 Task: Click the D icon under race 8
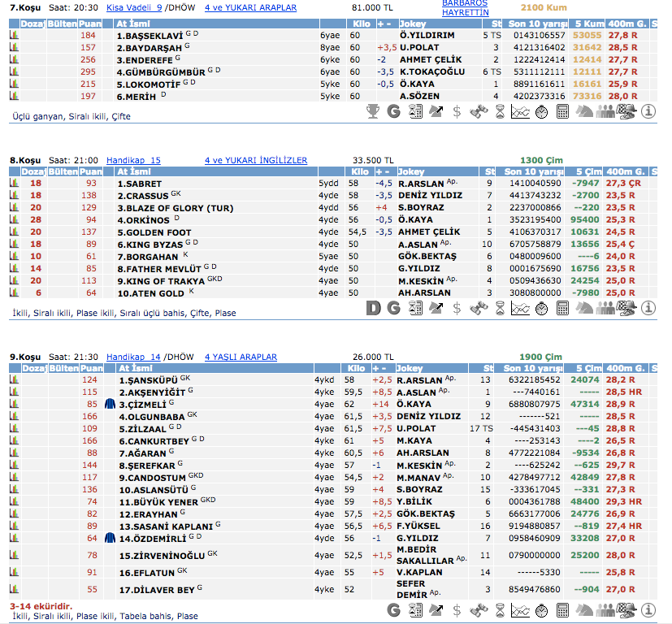(x=373, y=308)
